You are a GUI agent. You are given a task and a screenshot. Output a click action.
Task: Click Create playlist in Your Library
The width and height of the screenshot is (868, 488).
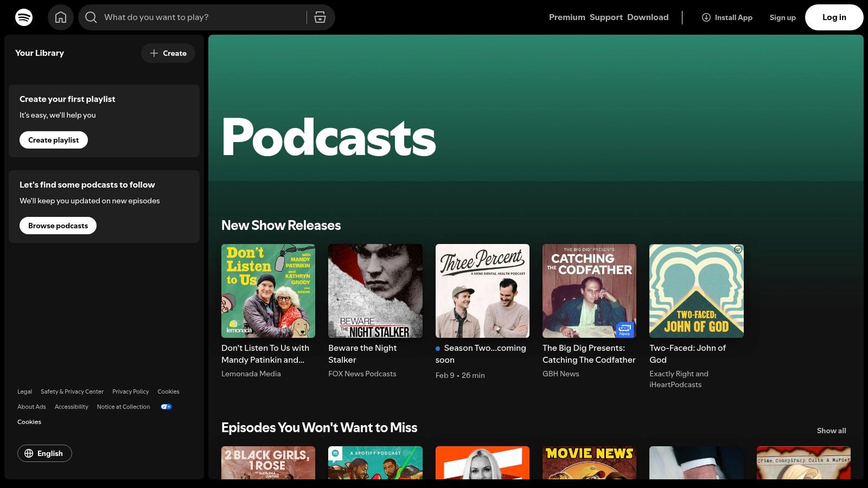(x=53, y=139)
